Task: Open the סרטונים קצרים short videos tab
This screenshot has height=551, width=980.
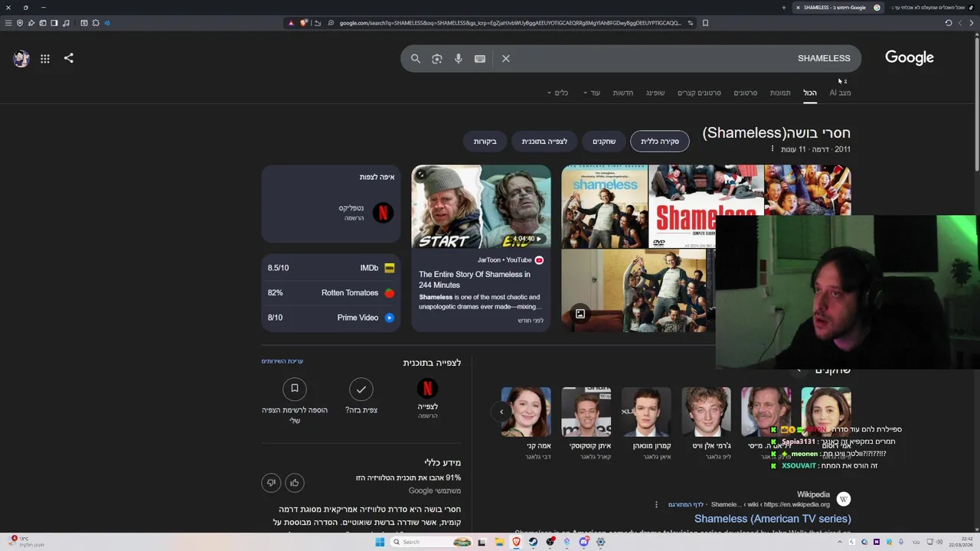Action: point(699,93)
